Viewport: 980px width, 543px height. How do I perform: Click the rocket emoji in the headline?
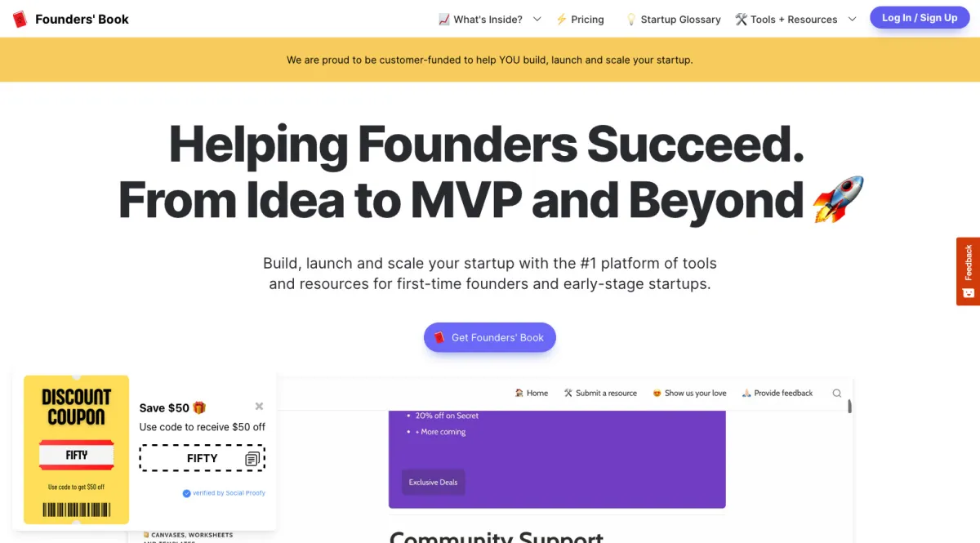click(838, 199)
